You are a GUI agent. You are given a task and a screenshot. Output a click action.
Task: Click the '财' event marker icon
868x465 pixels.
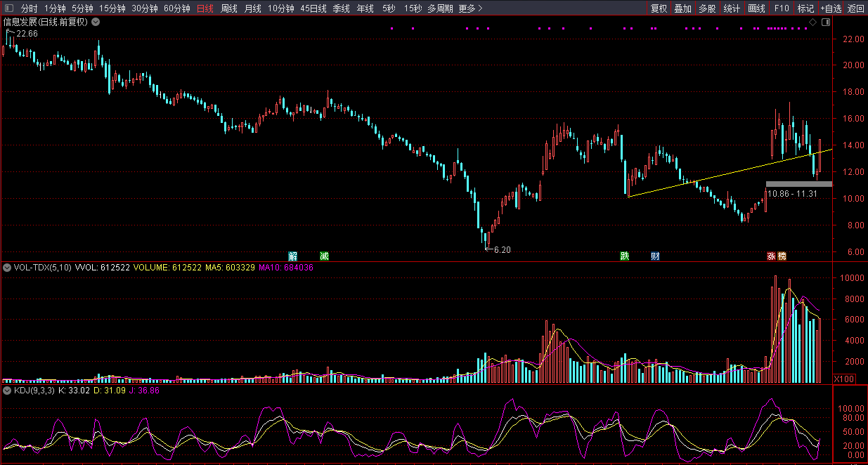(655, 256)
